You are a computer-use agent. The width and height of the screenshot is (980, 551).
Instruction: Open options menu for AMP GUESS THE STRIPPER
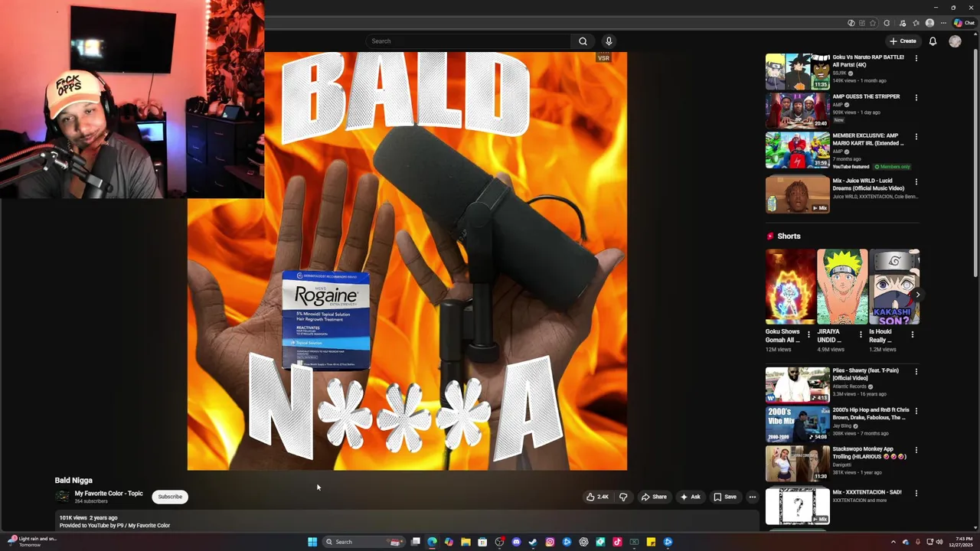coord(916,97)
